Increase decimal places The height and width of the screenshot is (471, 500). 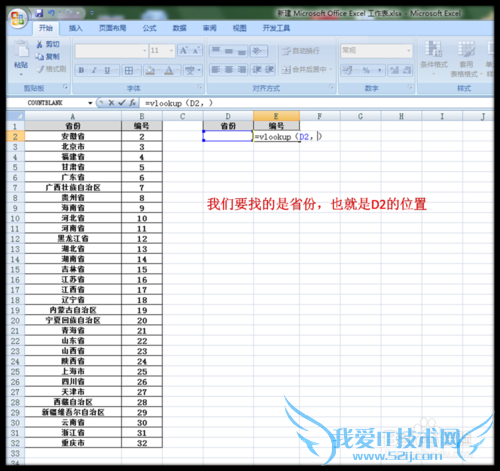394,70
